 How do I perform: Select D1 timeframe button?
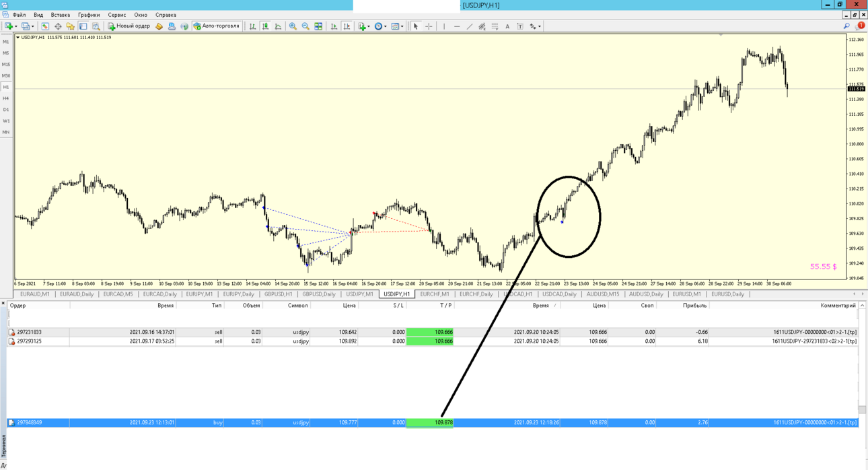click(x=6, y=110)
